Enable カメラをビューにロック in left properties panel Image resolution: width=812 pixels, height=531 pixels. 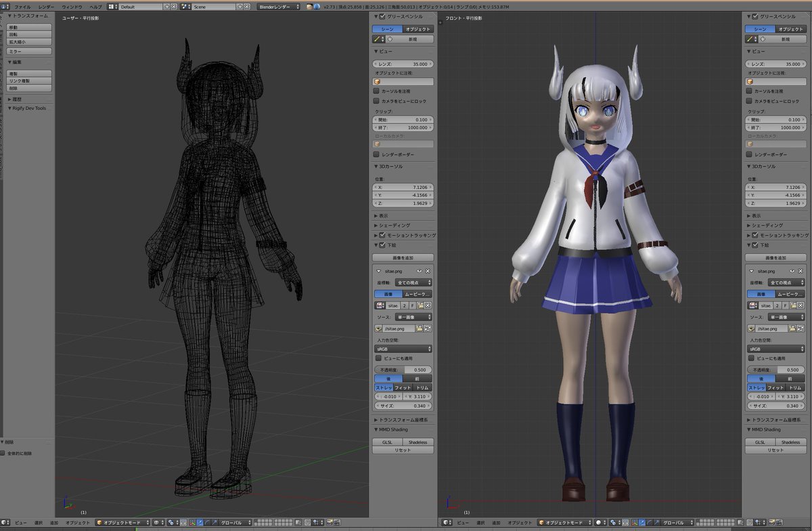tap(376, 101)
